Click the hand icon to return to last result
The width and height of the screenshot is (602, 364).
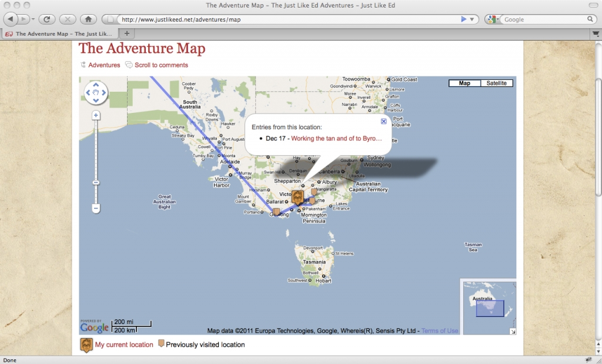[96, 92]
